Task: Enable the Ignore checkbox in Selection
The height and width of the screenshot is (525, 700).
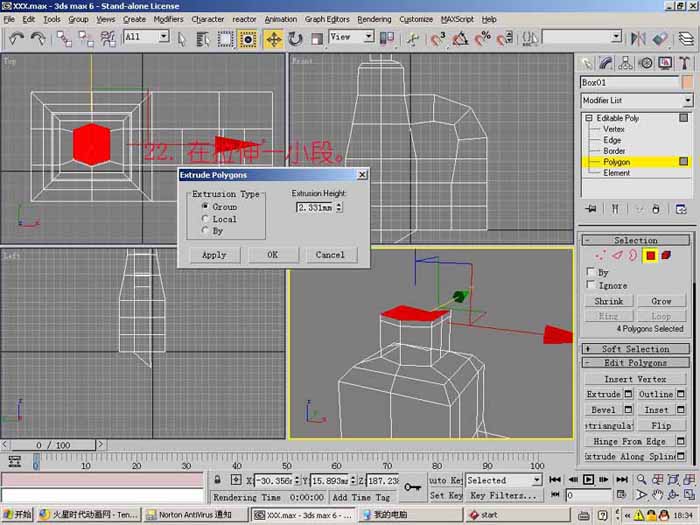Action: pos(591,285)
